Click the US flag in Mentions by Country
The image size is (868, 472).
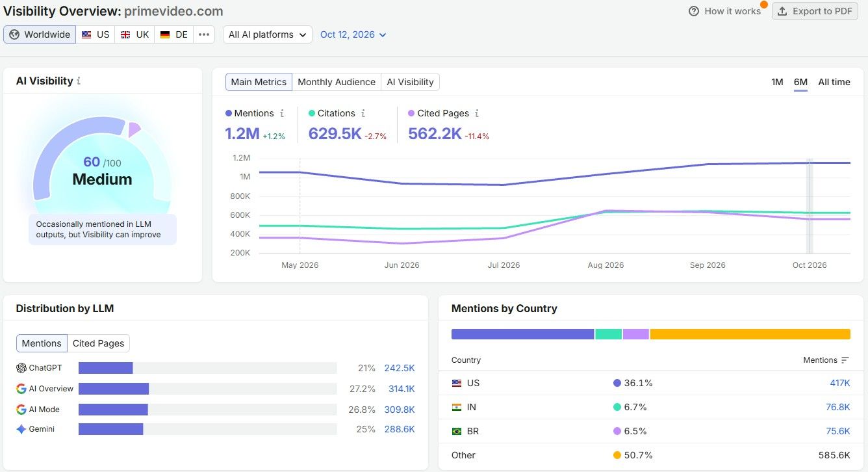click(457, 383)
